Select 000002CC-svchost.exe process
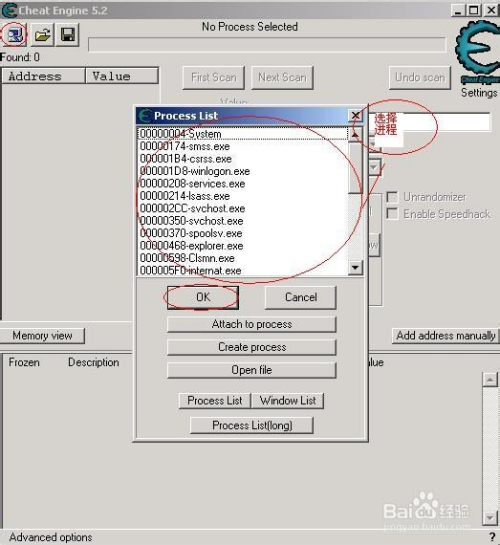Image resolution: width=500 pixels, height=545 pixels. click(243, 209)
